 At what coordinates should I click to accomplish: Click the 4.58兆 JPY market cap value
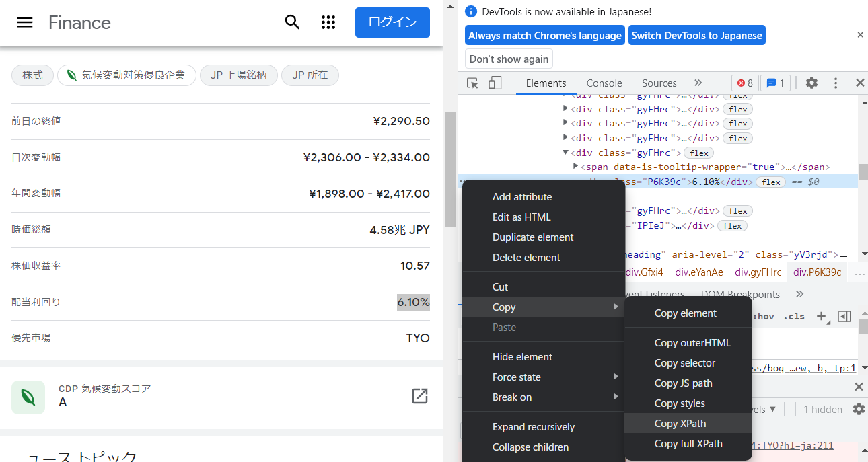point(400,229)
